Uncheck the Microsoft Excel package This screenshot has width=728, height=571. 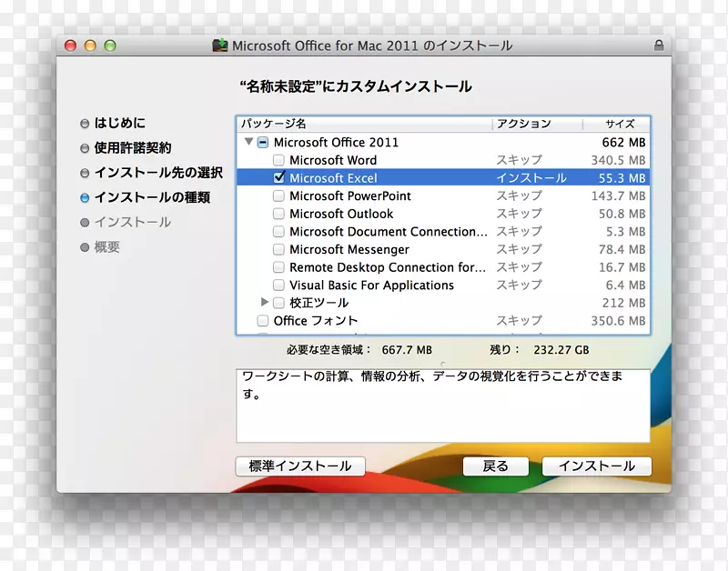[278, 177]
